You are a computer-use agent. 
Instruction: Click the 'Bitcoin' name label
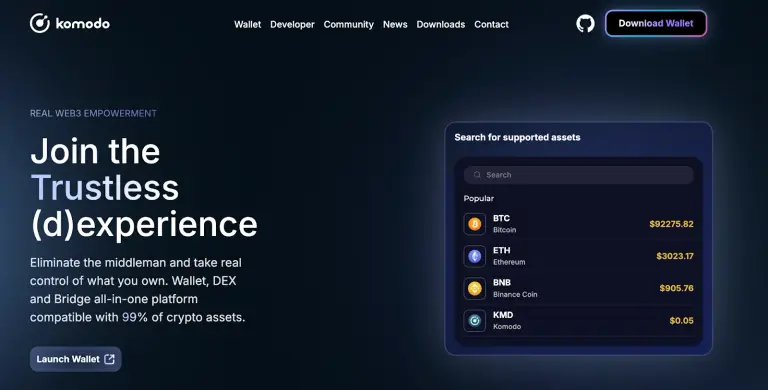click(x=504, y=230)
